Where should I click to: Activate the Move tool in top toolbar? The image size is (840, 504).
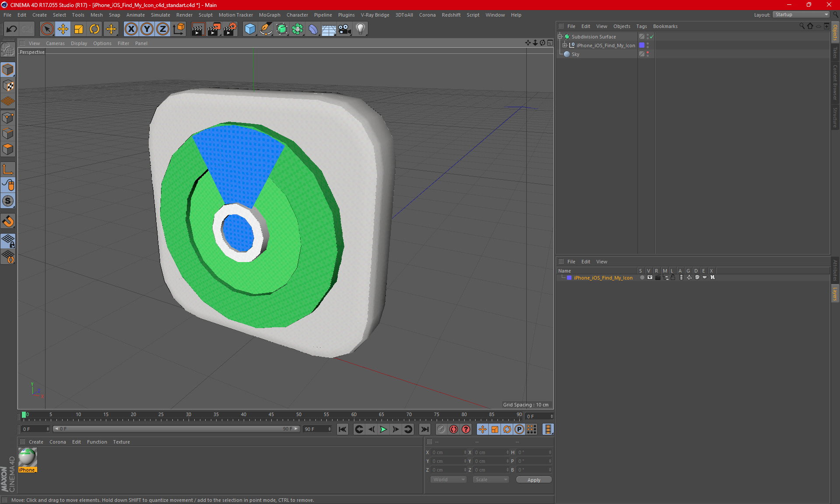pyautogui.click(x=63, y=29)
